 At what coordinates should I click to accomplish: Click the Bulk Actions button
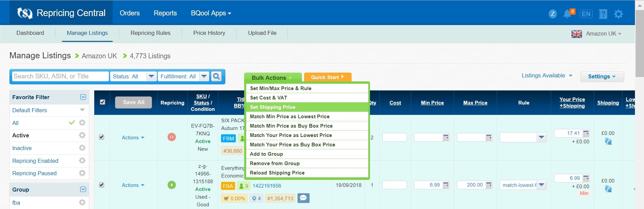click(x=273, y=77)
